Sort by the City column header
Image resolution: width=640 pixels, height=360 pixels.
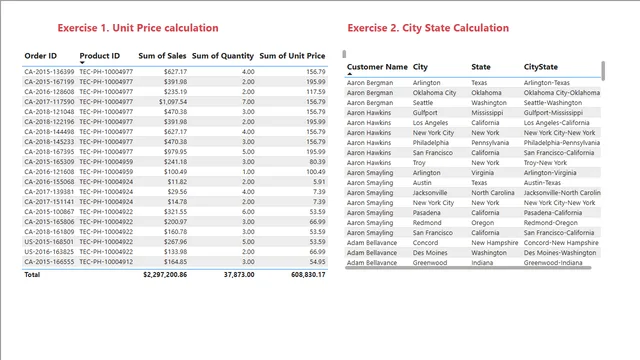coord(420,67)
